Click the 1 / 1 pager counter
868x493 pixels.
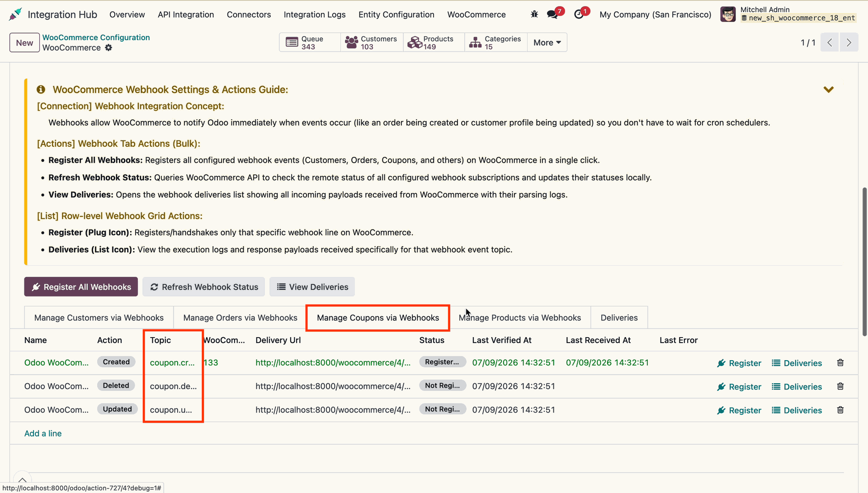tap(808, 42)
